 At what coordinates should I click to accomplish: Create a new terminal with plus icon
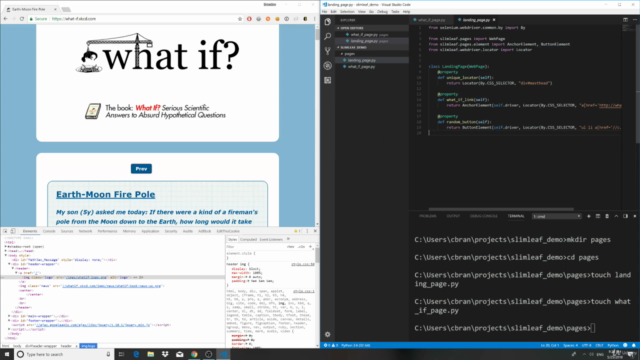click(589, 216)
